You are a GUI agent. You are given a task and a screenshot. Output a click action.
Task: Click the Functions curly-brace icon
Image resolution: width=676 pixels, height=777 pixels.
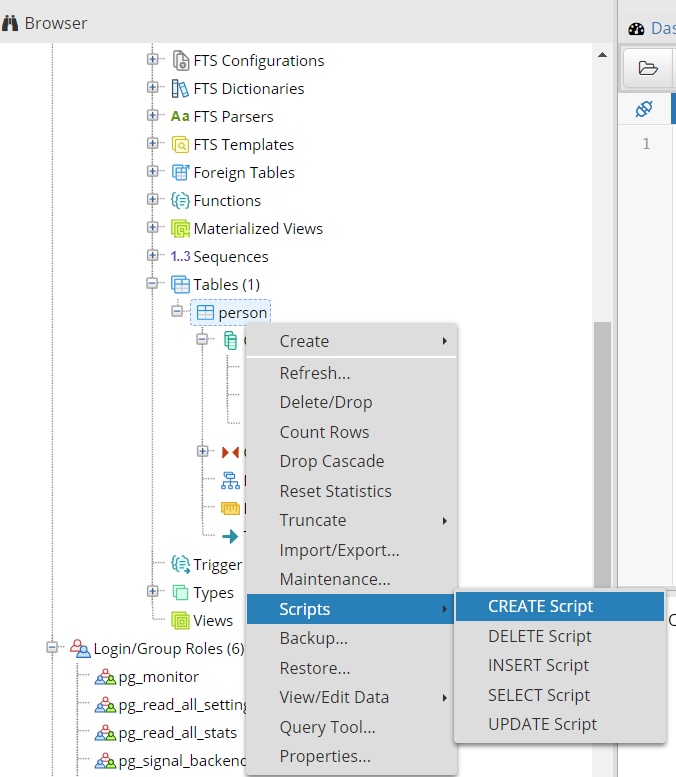(180, 201)
